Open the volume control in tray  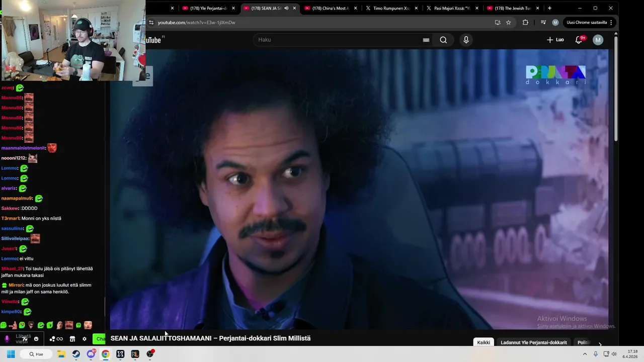click(x=614, y=354)
